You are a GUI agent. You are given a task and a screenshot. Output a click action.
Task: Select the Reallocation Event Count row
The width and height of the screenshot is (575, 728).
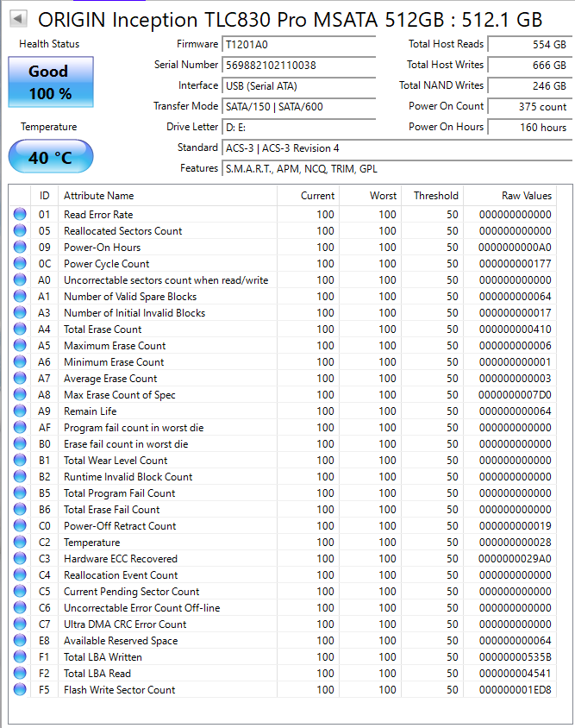pos(283,574)
